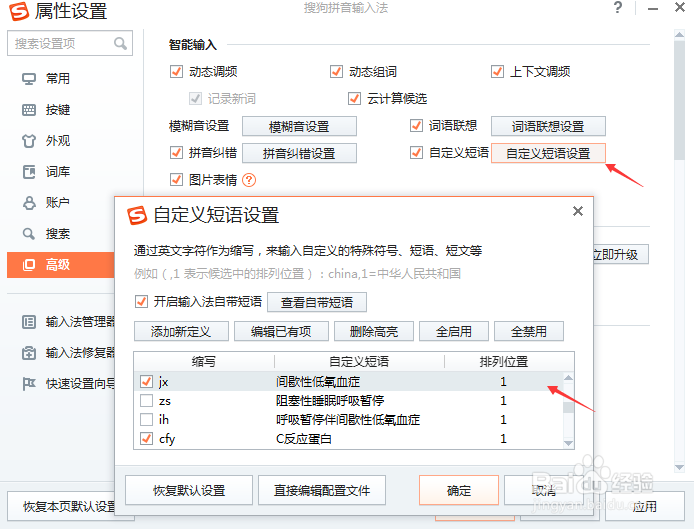The width and height of the screenshot is (694, 529).
Task: Uncheck the jx phrase row checkbox
Action: 146,382
